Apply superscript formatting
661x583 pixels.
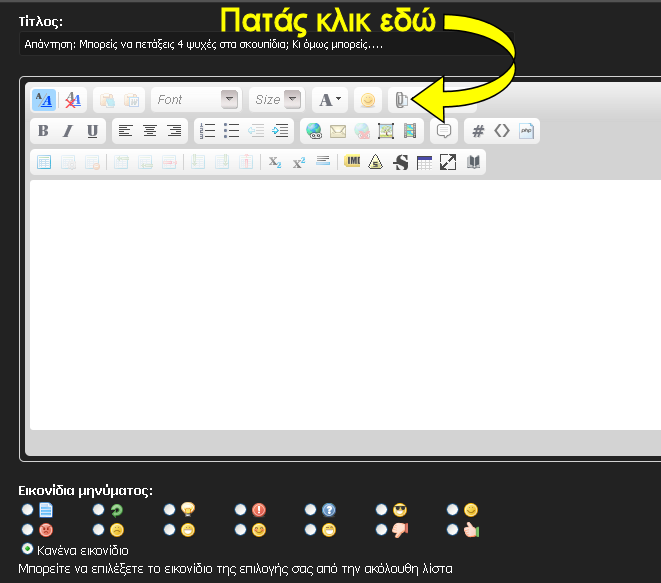pyautogui.click(x=299, y=162)
